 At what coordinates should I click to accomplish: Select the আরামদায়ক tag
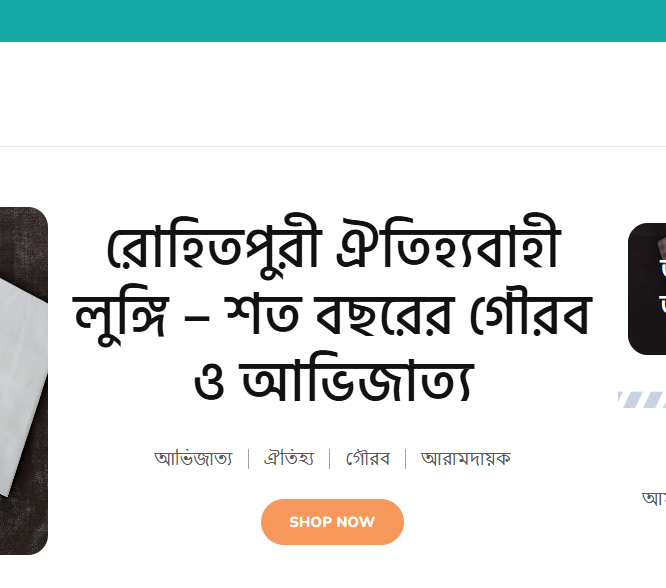pyautogui.click(x=466, y=459)
